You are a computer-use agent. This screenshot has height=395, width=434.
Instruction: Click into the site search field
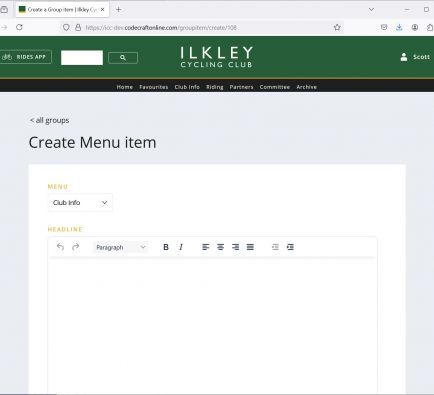[82, 58]
